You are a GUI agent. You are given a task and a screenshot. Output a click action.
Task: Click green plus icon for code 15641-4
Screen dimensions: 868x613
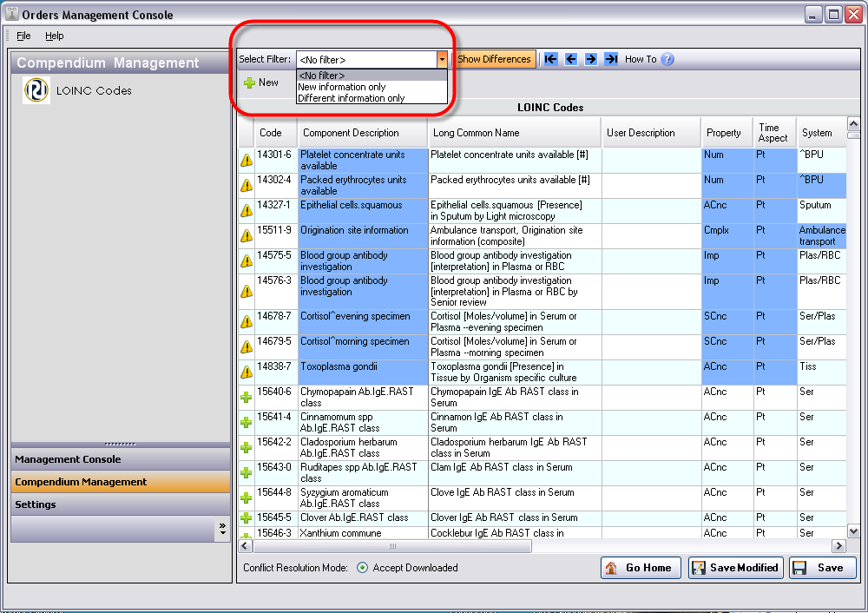[x=247, y=423]
